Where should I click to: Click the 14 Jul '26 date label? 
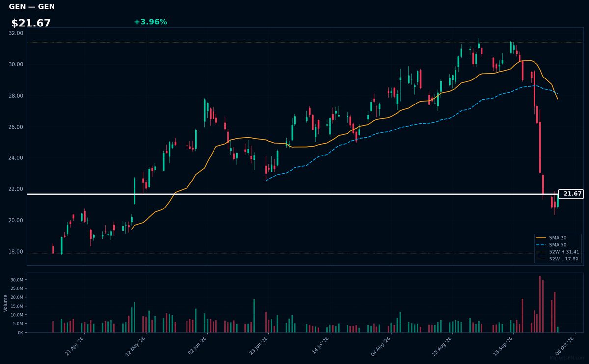coord(320,345)
